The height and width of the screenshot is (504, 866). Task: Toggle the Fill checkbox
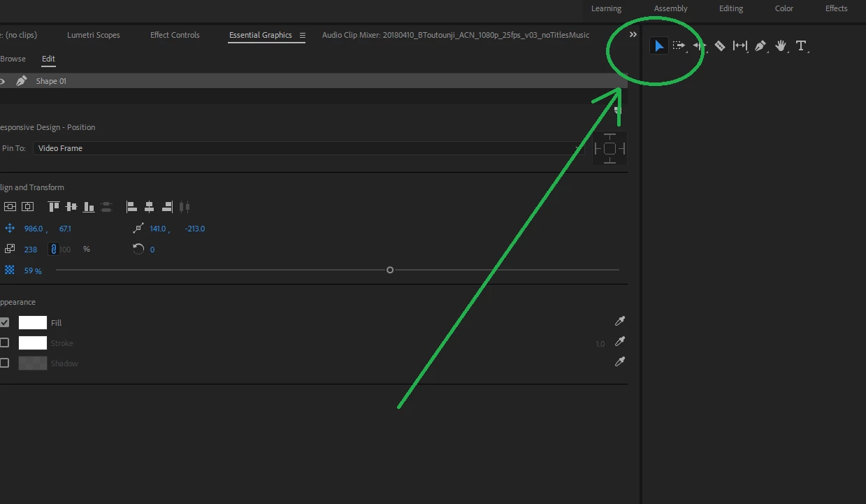pyautogui.click(x=4, y=323)
